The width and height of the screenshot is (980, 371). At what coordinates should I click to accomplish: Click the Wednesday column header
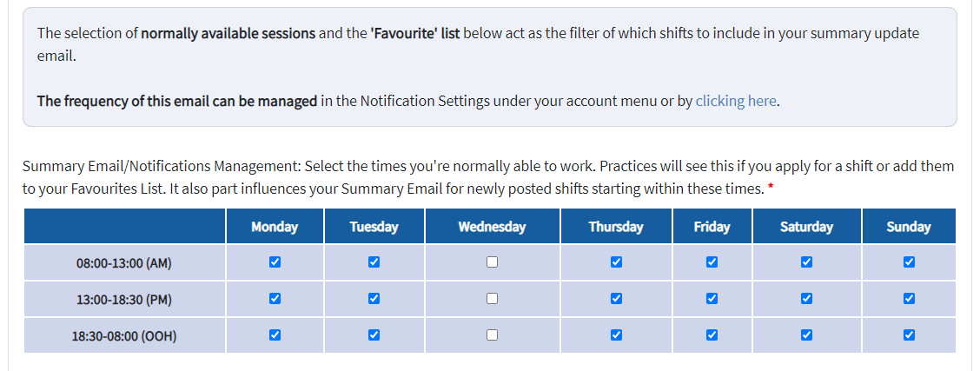click(x=492, y=227)
